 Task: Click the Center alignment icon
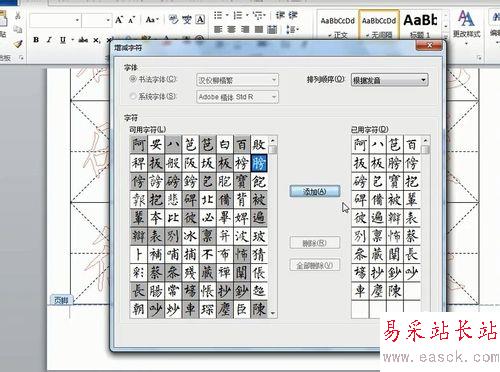pyautogui.click(x=232, y=30)
